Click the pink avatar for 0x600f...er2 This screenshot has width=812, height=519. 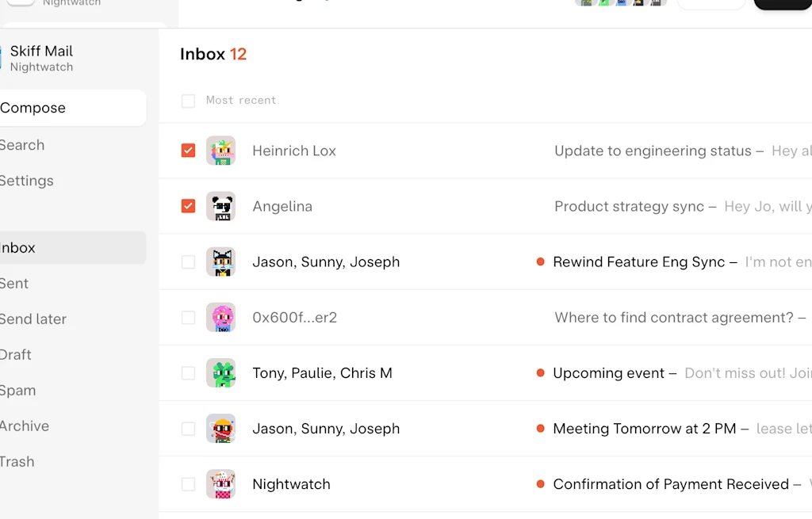220,317
